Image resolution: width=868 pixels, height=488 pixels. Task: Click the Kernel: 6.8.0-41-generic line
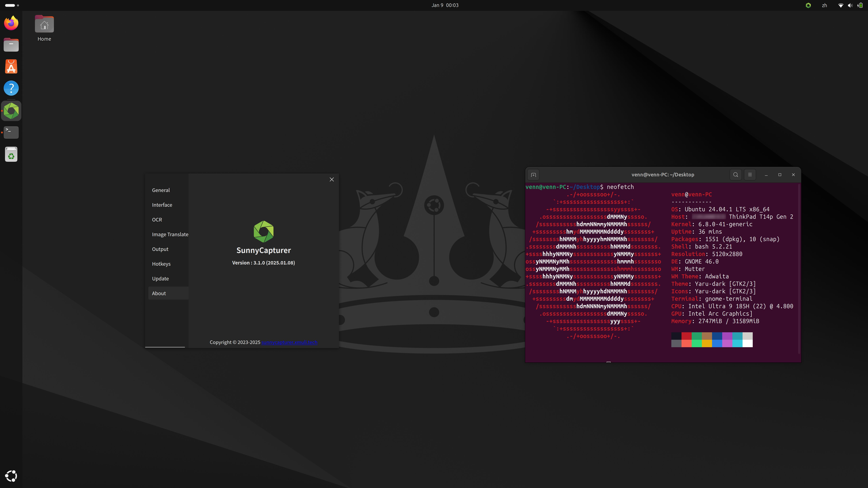coord(712,224)
